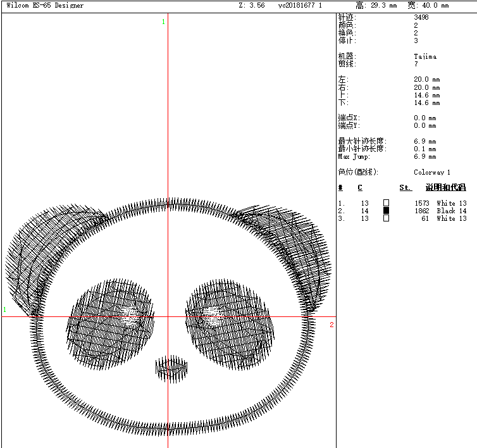Click the underlined C column header
This screenshot has height=448, width=477.
360,188
